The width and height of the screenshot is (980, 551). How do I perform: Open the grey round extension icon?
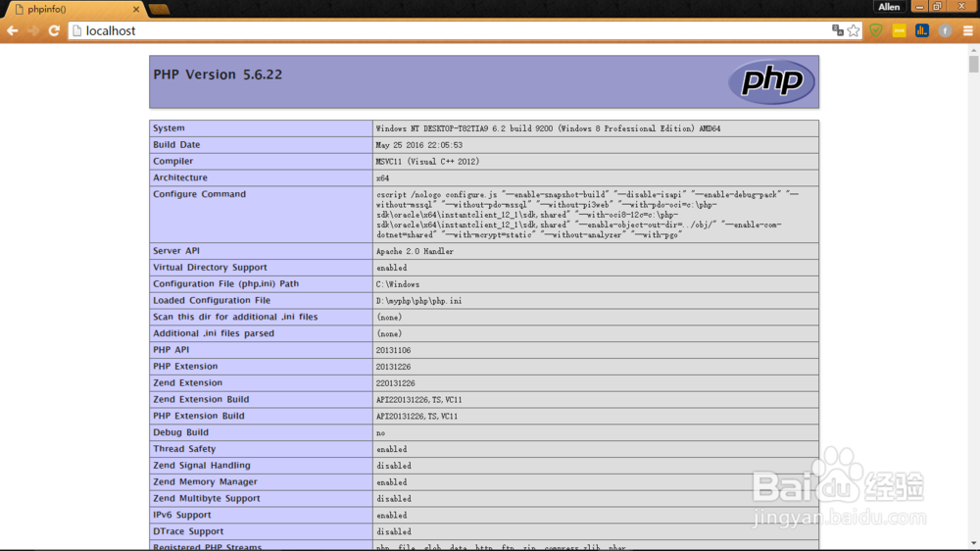[x=945, y=30]
